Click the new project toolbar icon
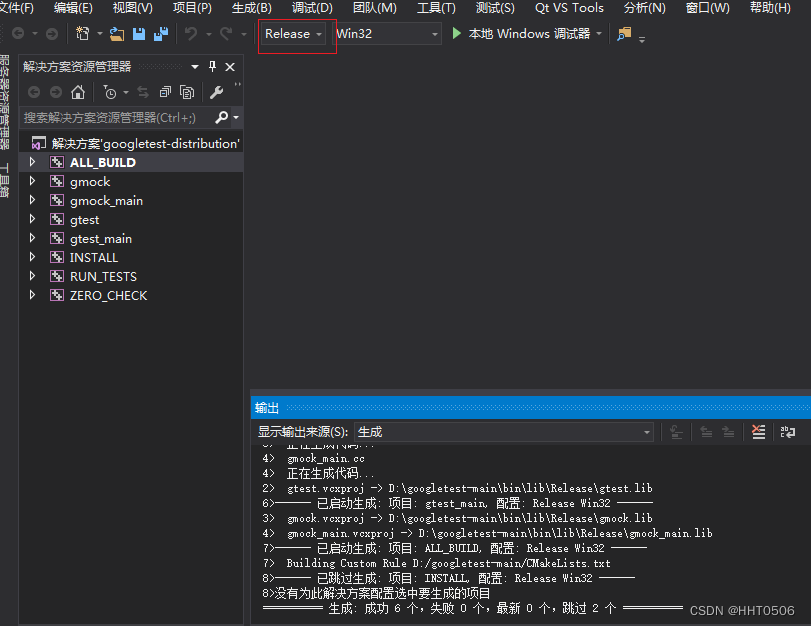Image resolution: width=811 pixels, height=626 pixels. 82,34
